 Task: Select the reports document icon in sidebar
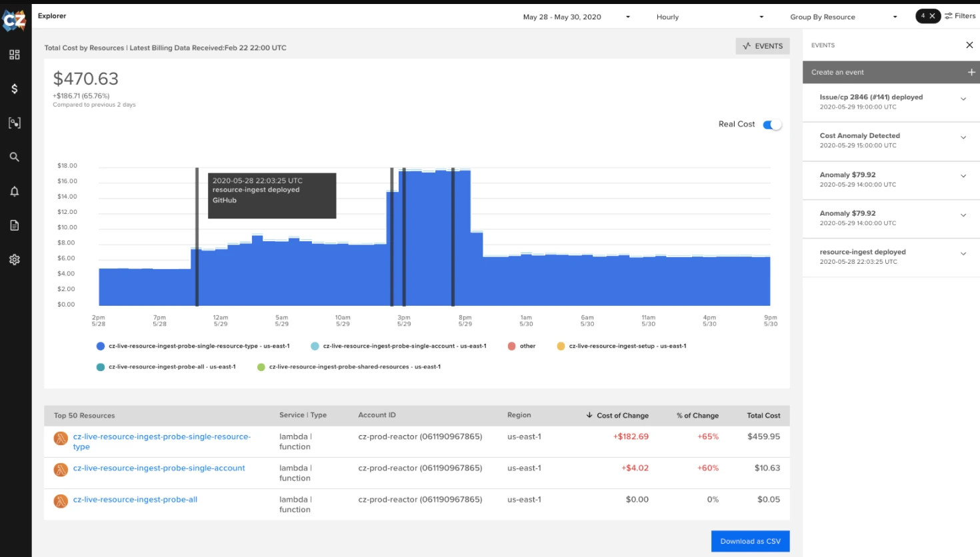(13, 225)
